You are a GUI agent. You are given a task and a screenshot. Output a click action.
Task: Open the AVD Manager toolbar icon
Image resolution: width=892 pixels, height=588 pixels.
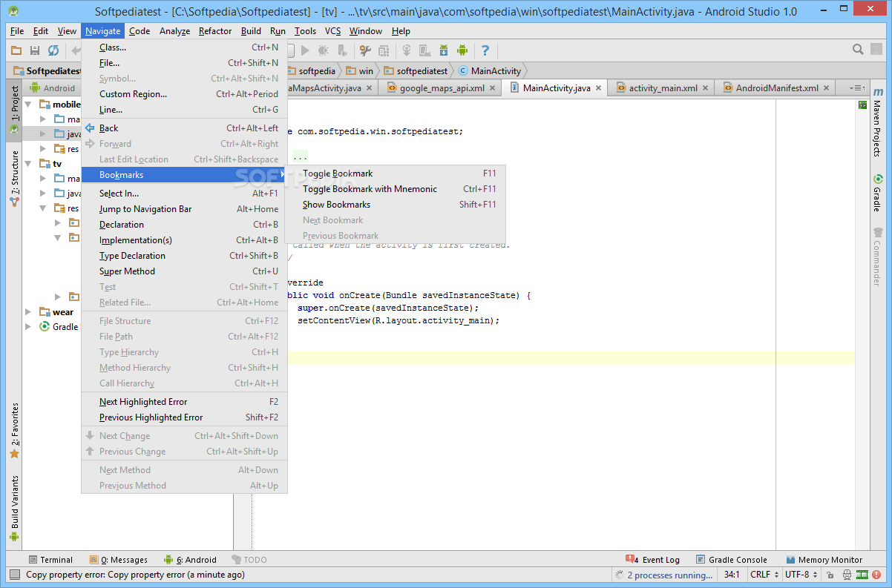[x=425, y=50]
